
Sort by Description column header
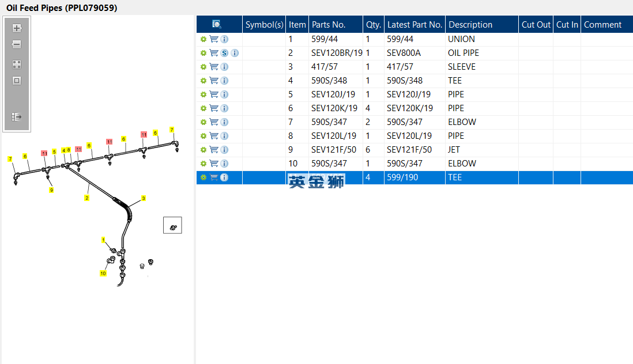(470, 25)
